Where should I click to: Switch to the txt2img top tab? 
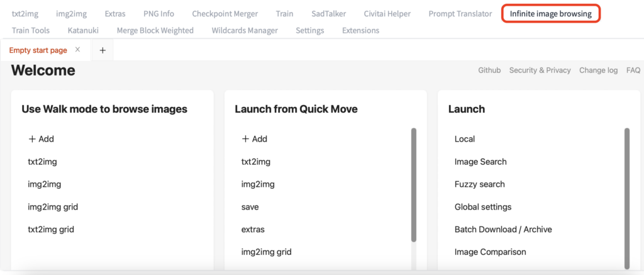click(x=25, y=13)
